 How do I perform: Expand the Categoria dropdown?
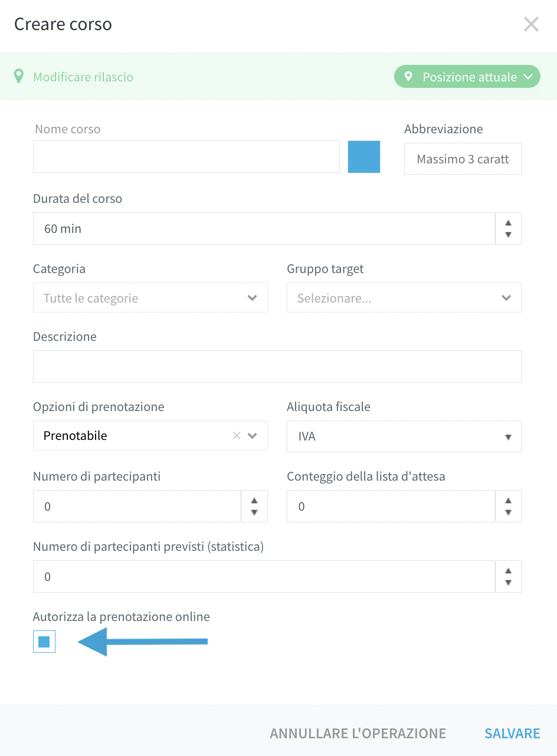[x=150, y=298]
